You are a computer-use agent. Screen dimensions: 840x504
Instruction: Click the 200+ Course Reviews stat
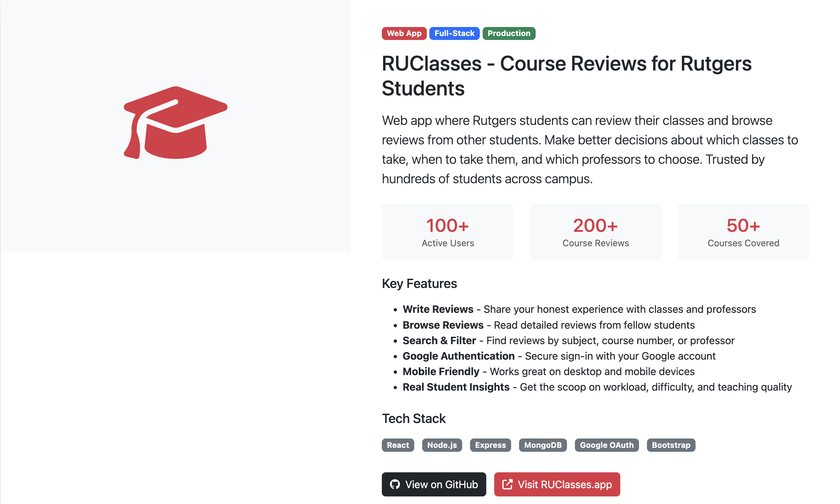595,232
